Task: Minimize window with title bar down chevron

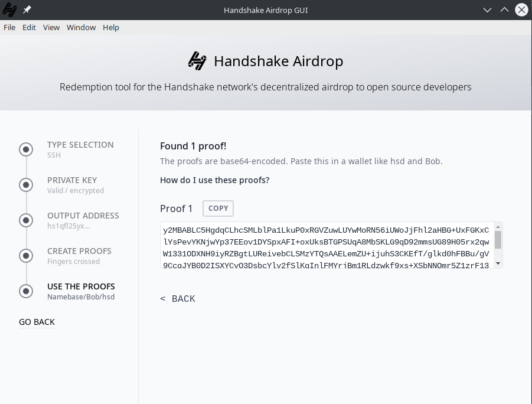Action: pos(487,10)
